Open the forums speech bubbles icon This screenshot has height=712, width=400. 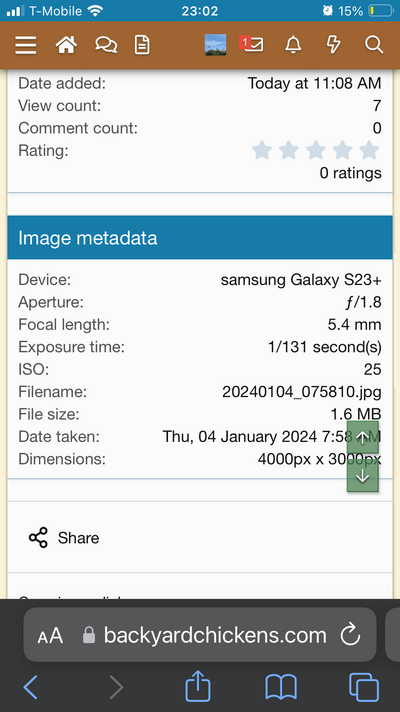pyautogui.click(x=106, y=45)
